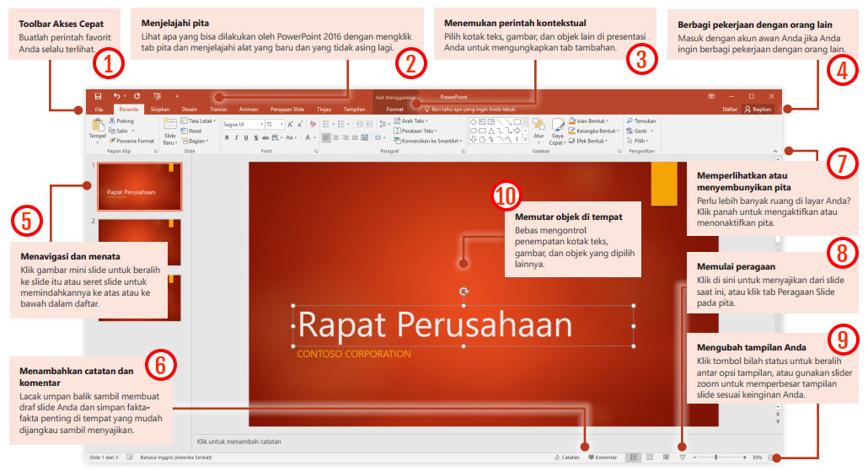The width and height of the screenshot is (868, 471).
Task: Select the Pewarna Format painter tool
Action: click(131, 142)
